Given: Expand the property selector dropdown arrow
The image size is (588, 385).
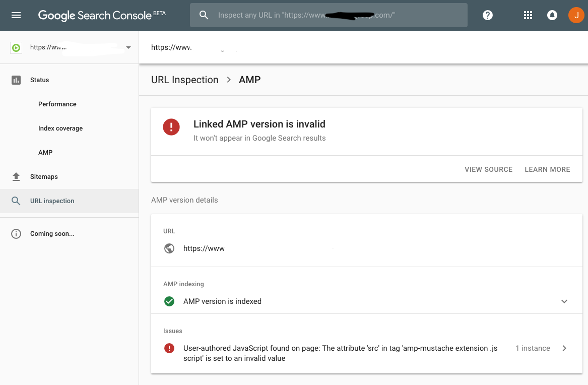Looking at the screenshot, I should tap(128, 47).
